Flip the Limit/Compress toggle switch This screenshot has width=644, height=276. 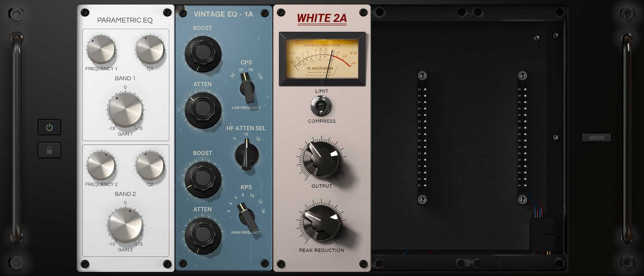point(321,106)
